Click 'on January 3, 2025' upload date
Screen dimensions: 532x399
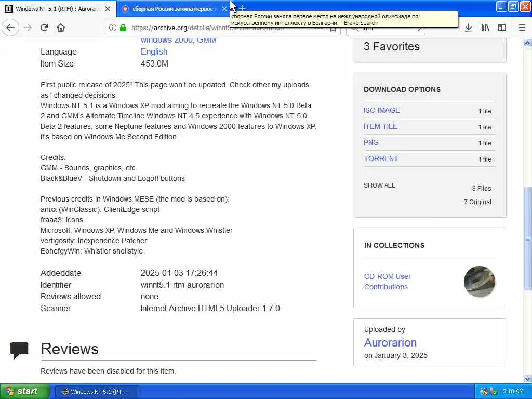coord(395,355)
